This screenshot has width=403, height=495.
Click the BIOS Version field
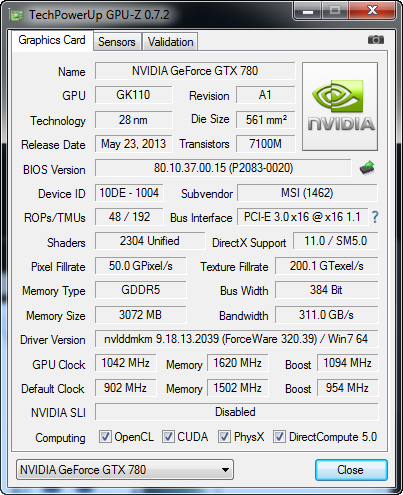(223, 168)
